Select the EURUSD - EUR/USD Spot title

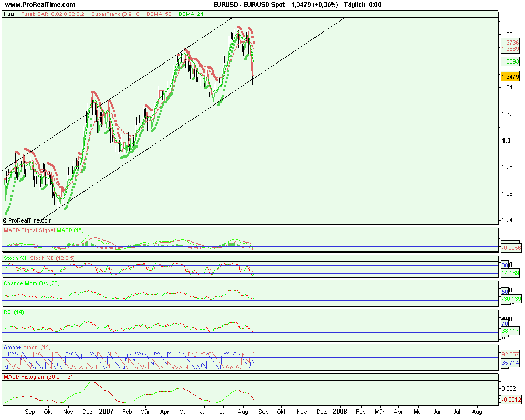[x=249, y=5]
